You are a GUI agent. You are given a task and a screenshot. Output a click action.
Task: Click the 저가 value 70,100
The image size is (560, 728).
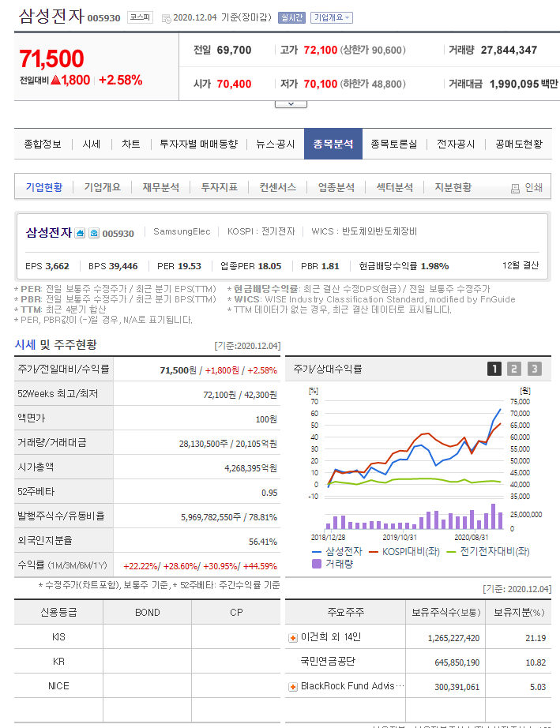[x=321, y=84]
